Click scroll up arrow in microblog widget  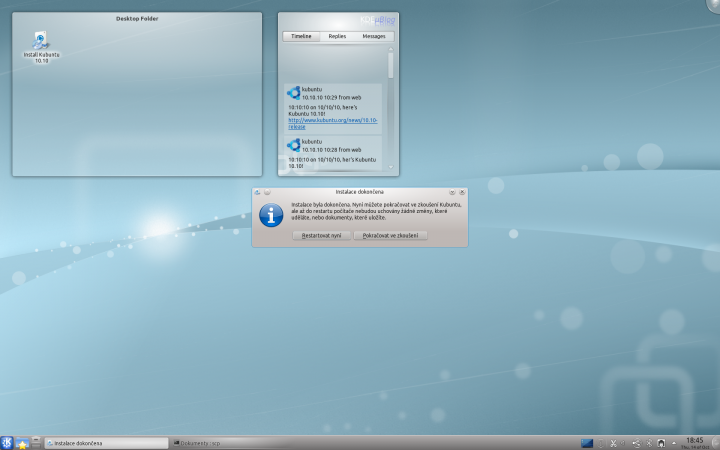point(391,49)
